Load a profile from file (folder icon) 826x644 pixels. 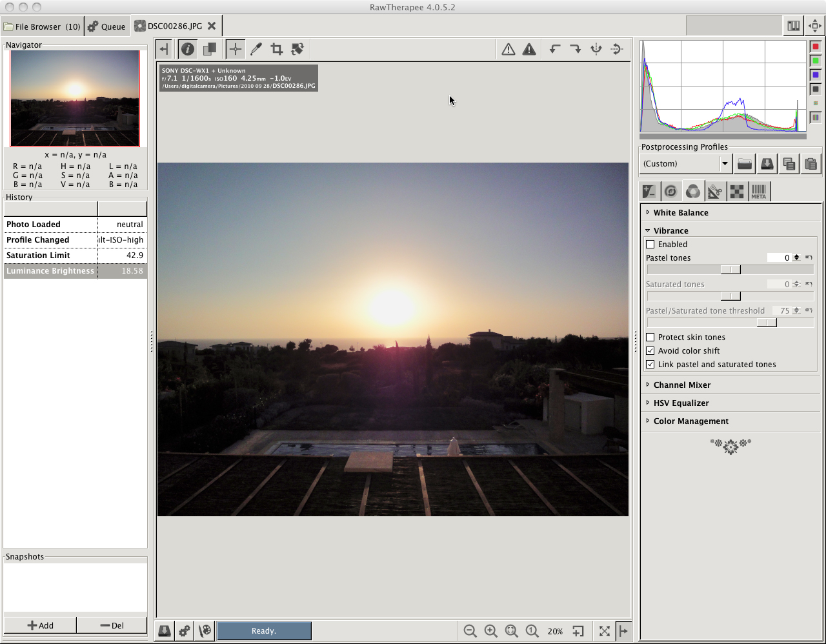pyautogui.click(x=745, y=164)
